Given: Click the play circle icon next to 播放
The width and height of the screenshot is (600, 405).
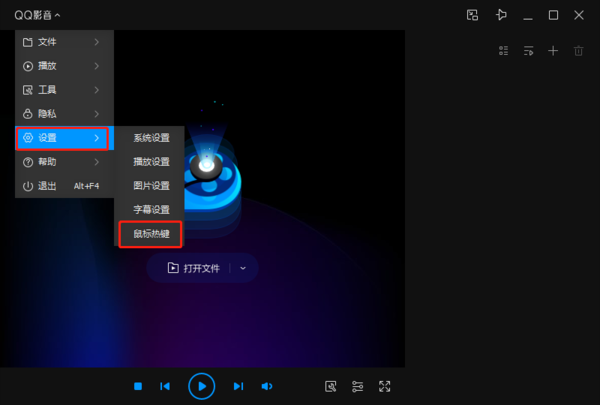Looking at the screenshot, I should (x=28, y=66).
